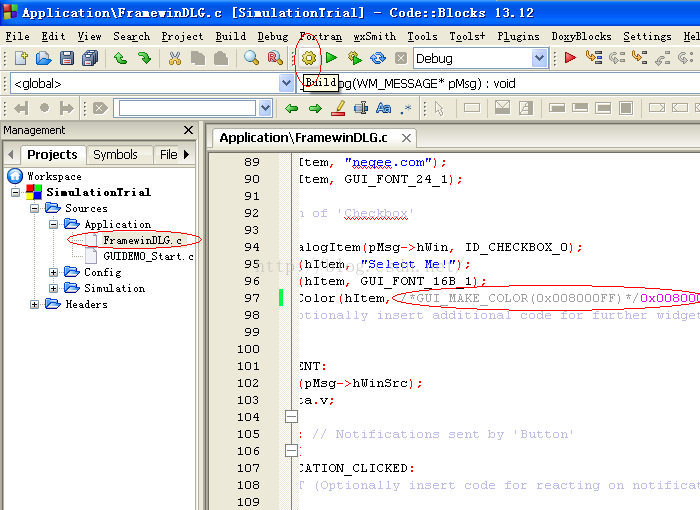Image resolution: width=700 pixels, height=510 pixels.
Task: Select the Workspace tree root
Action: click(54, 176)
